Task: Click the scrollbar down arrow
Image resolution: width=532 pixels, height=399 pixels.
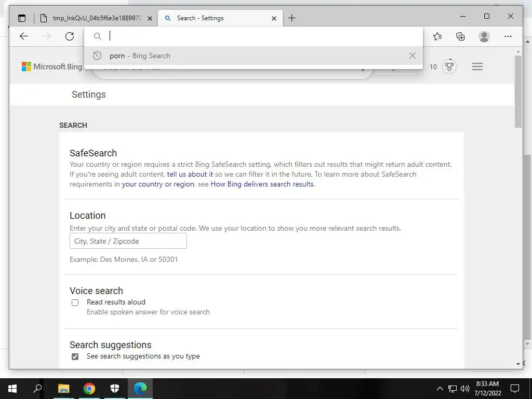Action: [x=518, y=364]
